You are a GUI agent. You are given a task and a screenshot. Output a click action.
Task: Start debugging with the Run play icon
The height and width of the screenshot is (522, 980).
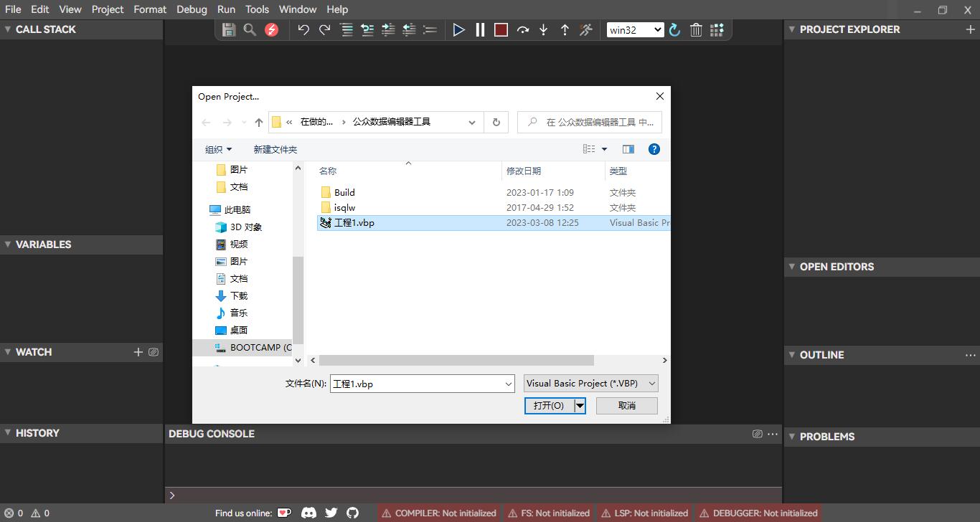[458, 29]
